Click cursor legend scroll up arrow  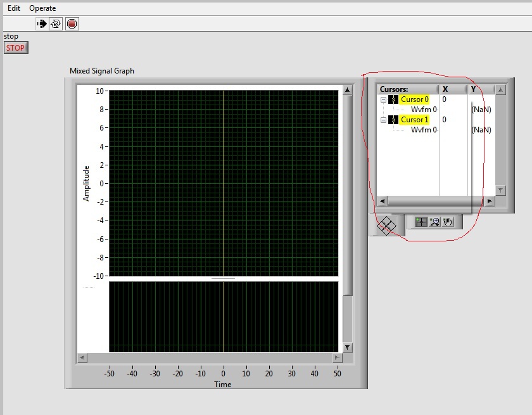point(500,89)
